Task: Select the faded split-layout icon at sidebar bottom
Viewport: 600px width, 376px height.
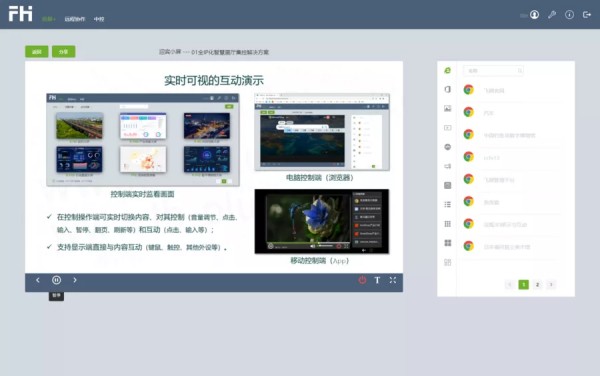Action: pos(447,262)
